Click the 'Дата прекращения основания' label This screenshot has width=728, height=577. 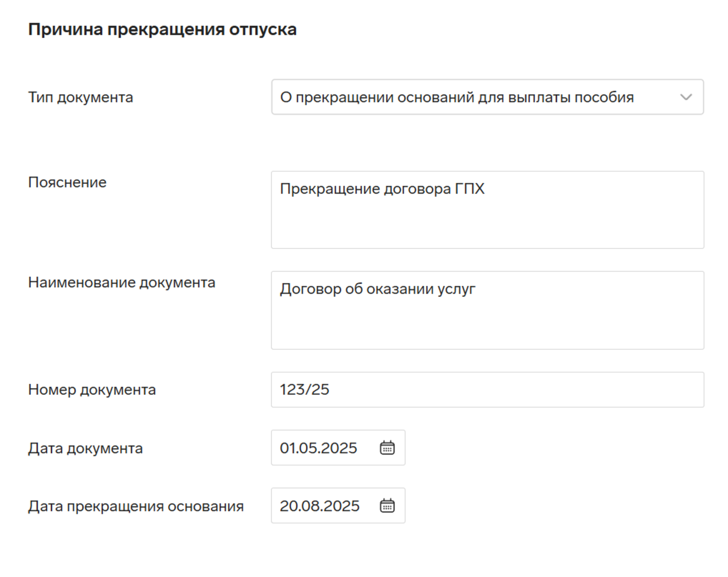pyautogui.click(x=136, y=506)
